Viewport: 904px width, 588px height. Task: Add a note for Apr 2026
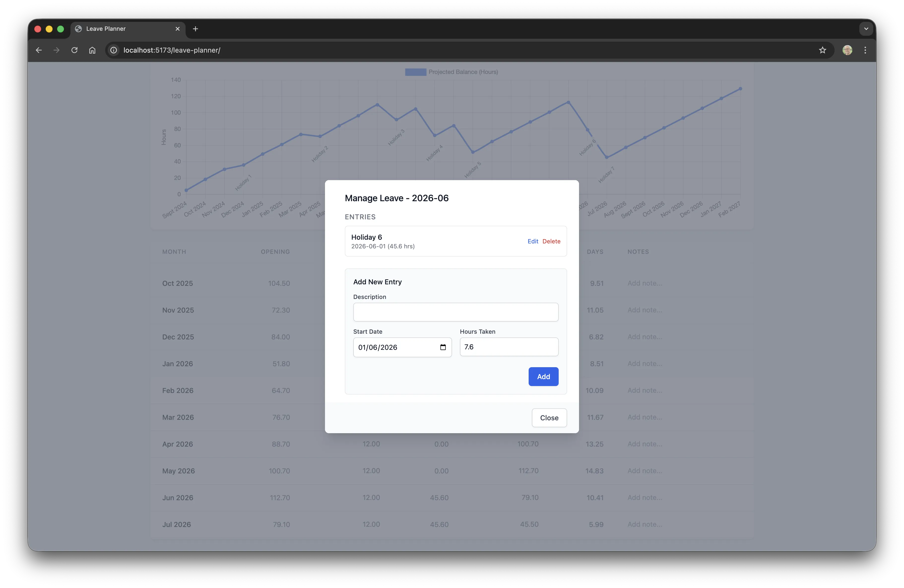(x=645, y=444)
